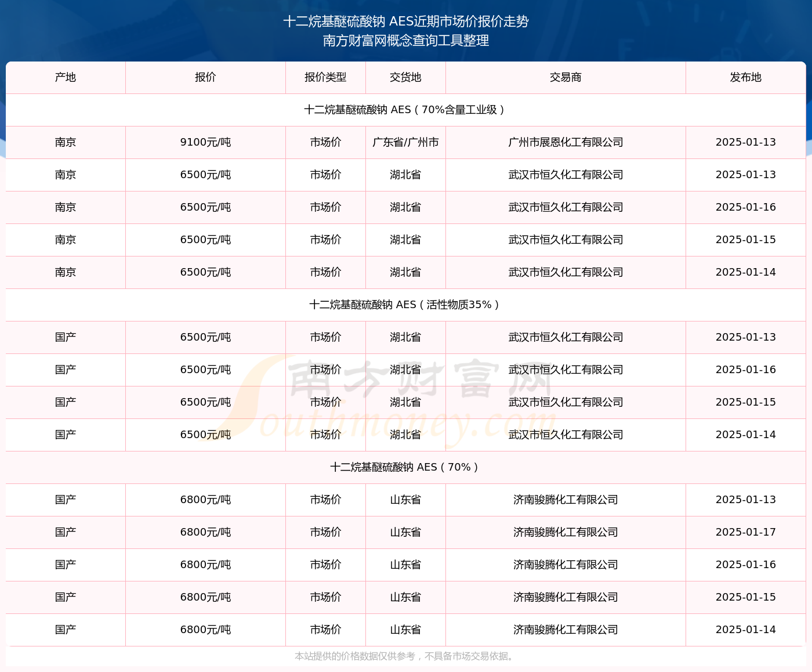Click the 交货地 column header
This screenshot has height=672, width=812.
(x=405, y=77)
